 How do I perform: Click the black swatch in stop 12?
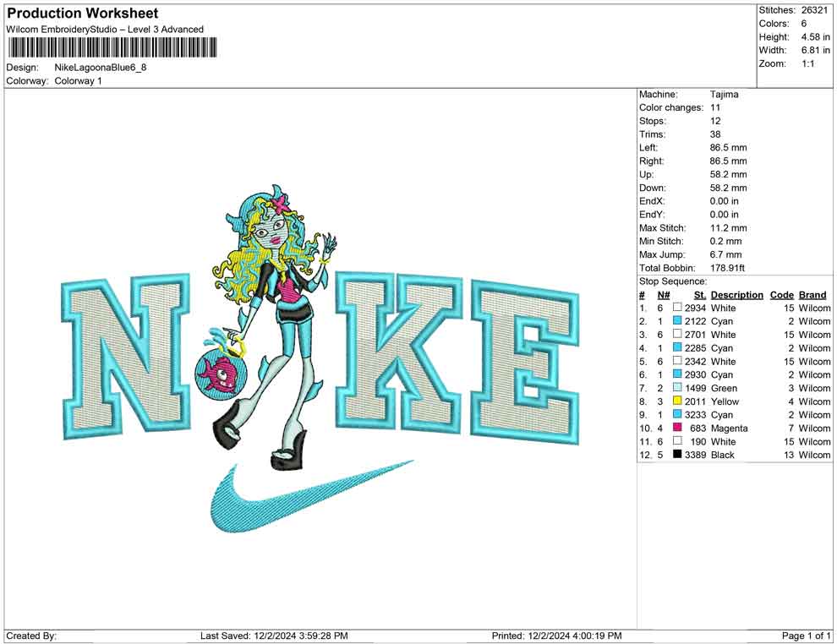tap(677, 454)
